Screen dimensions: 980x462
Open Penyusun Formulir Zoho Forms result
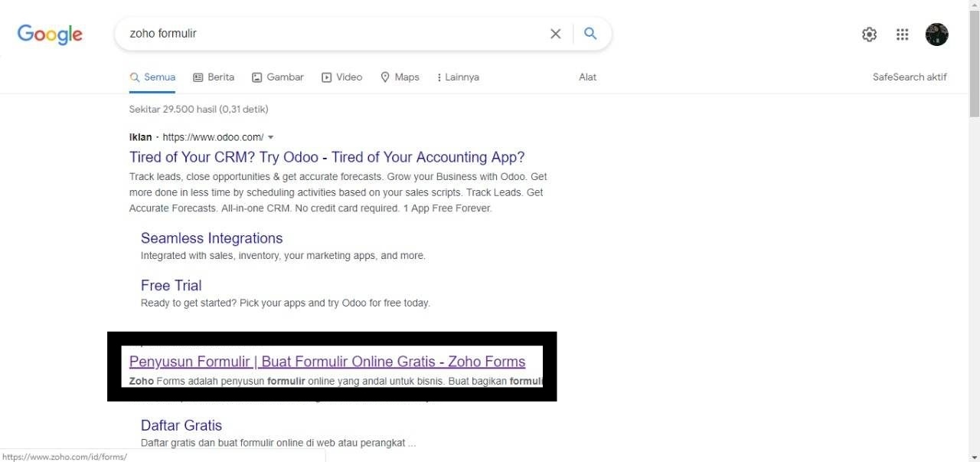click(x=327, y=362)
